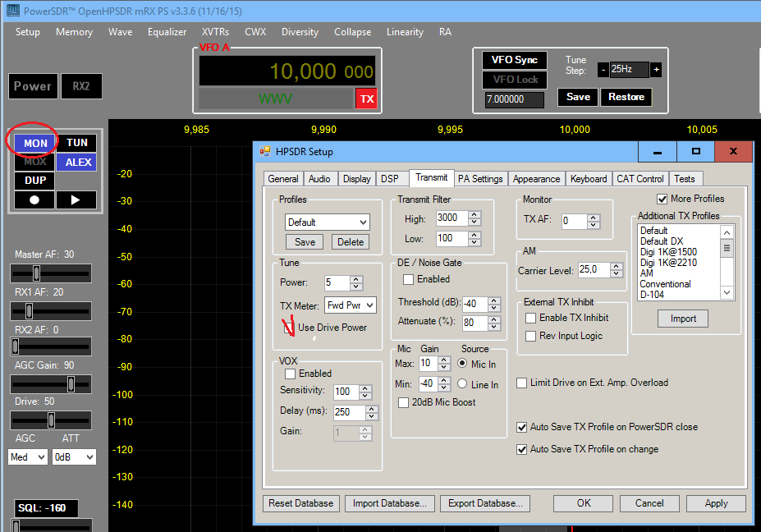This screenshot has width=761, height=532.
Task: Open the Diversity menu
Action: 300,32
